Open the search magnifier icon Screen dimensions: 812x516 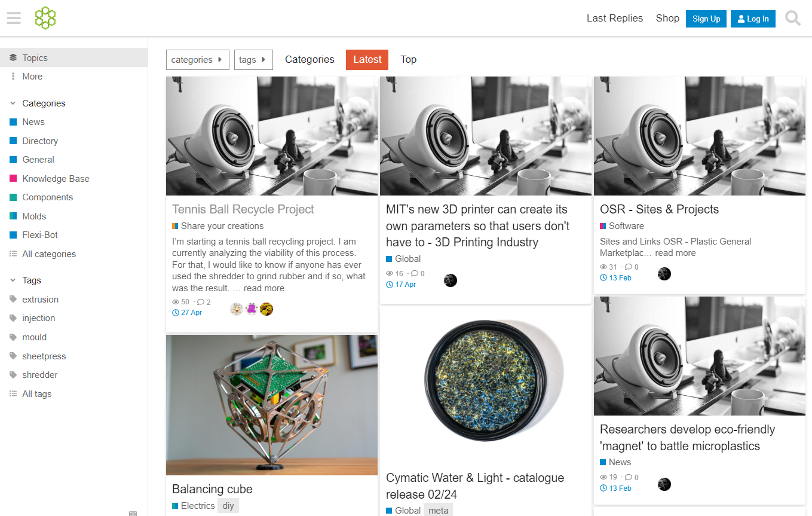point(793,19)
